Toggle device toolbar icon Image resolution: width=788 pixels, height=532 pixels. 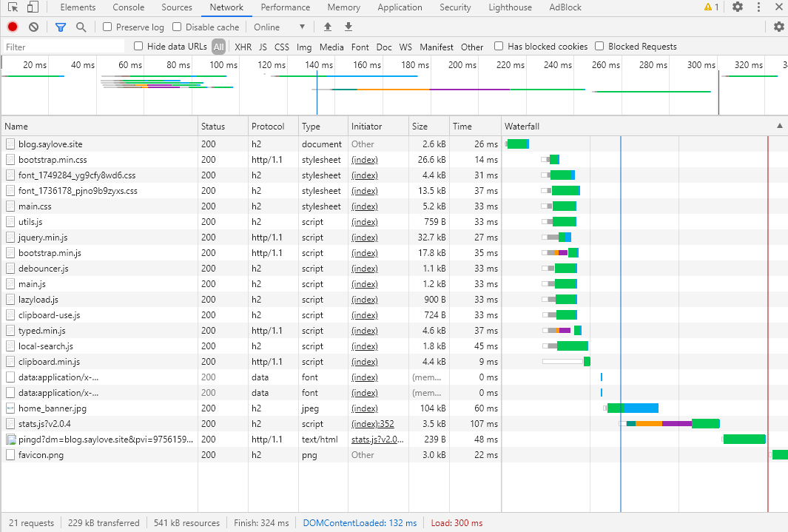(33, 7)
